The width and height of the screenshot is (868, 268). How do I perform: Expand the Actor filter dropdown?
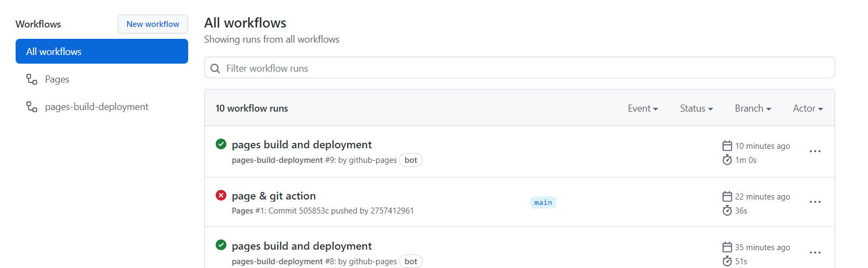click(x=808, y=108)
